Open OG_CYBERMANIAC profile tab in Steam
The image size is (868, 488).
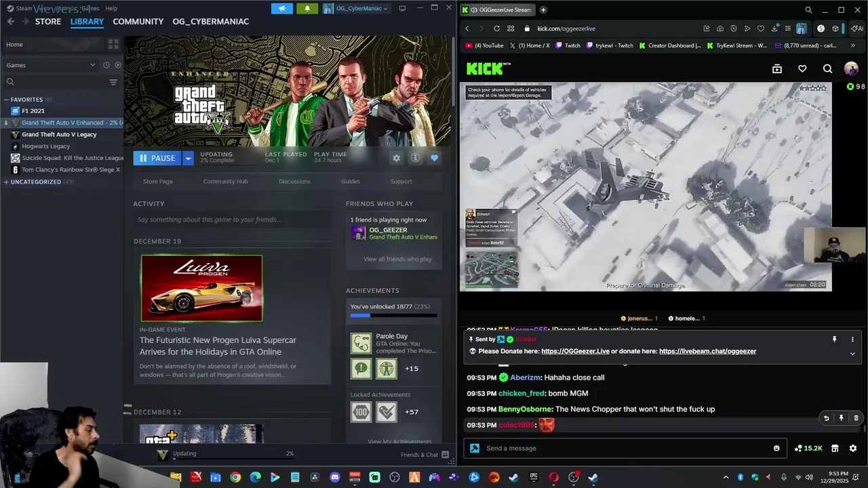click(211, 22)
